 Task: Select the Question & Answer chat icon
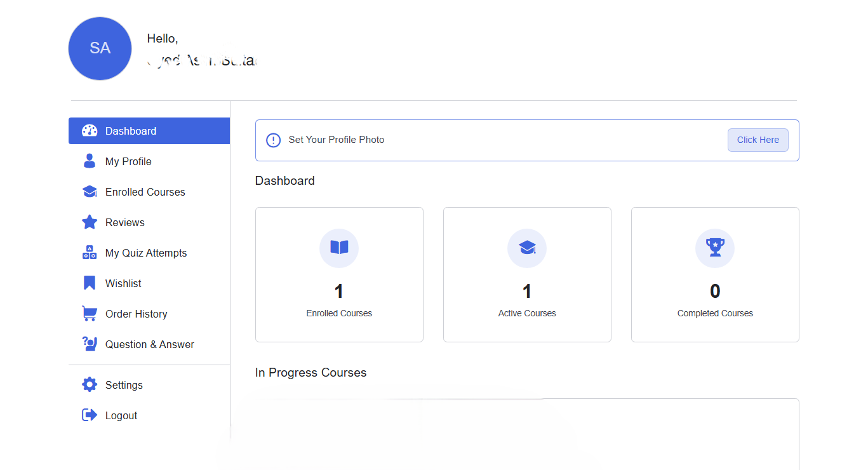pyautogui.click(x=88, y=344)
